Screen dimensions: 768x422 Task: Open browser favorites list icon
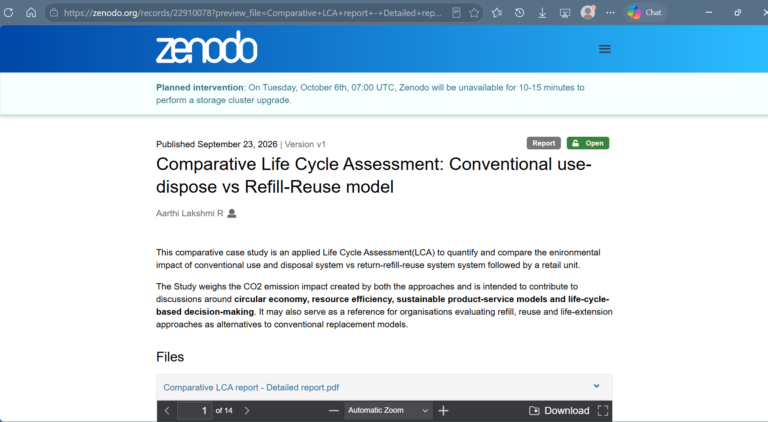coord(497,13)
